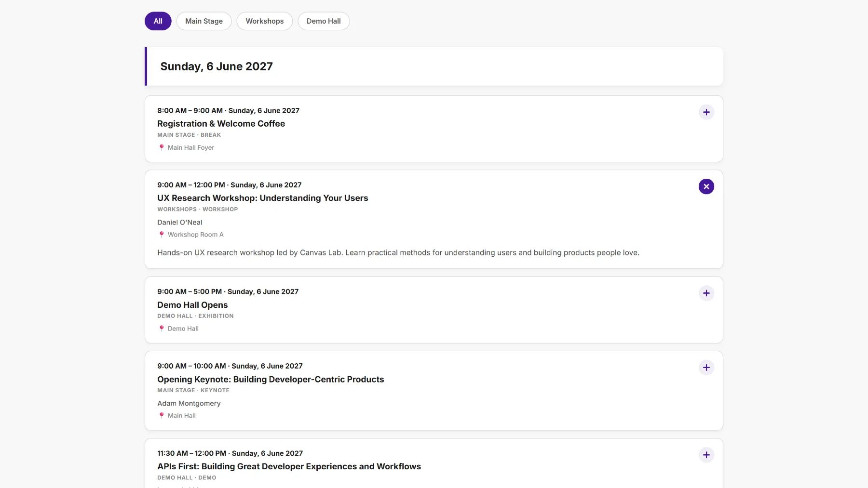The image size is (868, 488).
Task: Click the 9:00 AM – 5:00 PM time line
Action: click(x=228, y=291)
